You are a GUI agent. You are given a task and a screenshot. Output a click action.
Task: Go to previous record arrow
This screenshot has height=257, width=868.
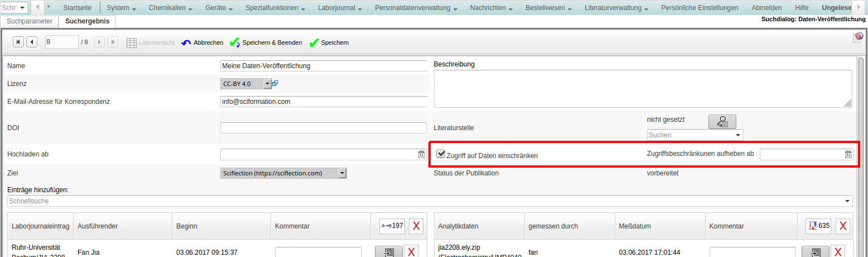tap(32, 42)
